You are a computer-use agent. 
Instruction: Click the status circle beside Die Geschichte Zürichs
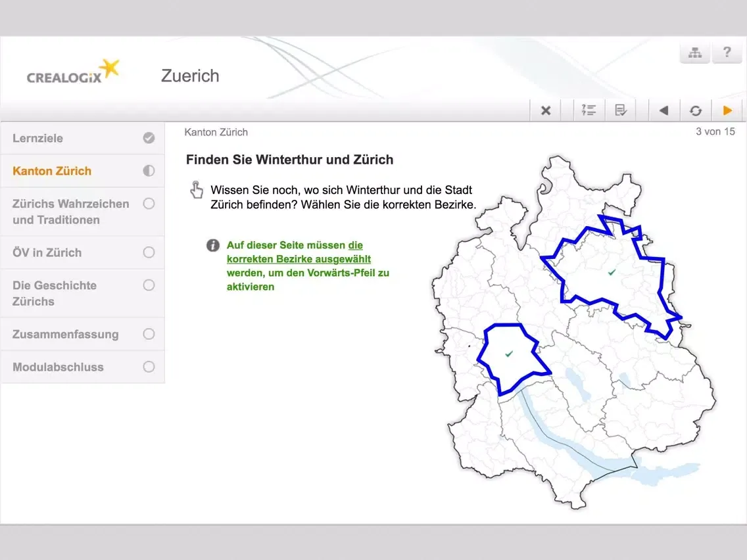pyautogui.click(x=149, y=285)
